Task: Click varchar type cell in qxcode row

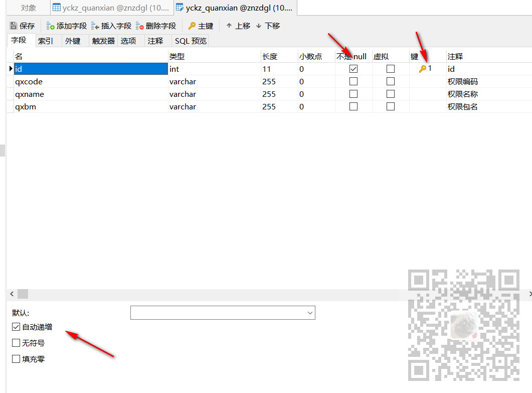Action: pos(215,81)
